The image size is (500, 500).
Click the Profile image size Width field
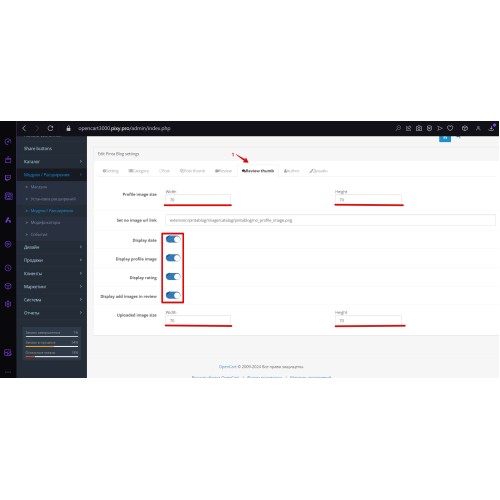(198, 199)
